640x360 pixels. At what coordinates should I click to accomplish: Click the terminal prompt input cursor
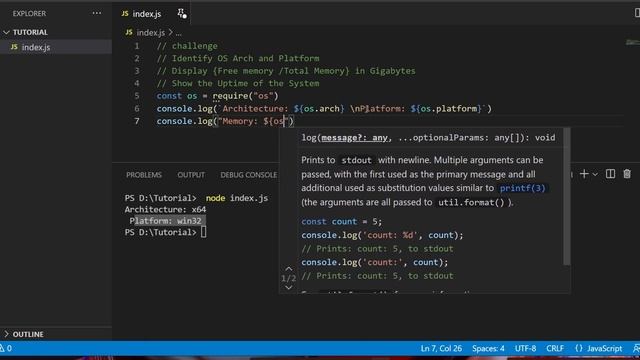pyautogui.click(x=203, y=232)
